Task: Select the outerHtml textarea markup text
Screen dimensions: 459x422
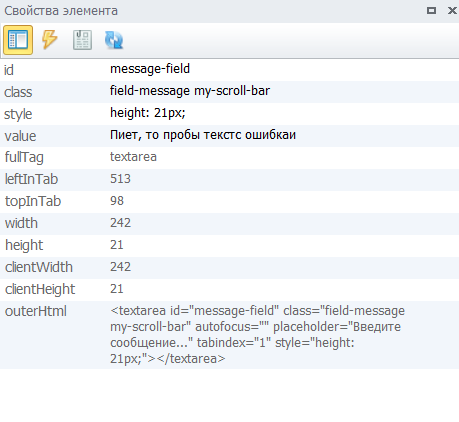Action: tap(257, 335)
